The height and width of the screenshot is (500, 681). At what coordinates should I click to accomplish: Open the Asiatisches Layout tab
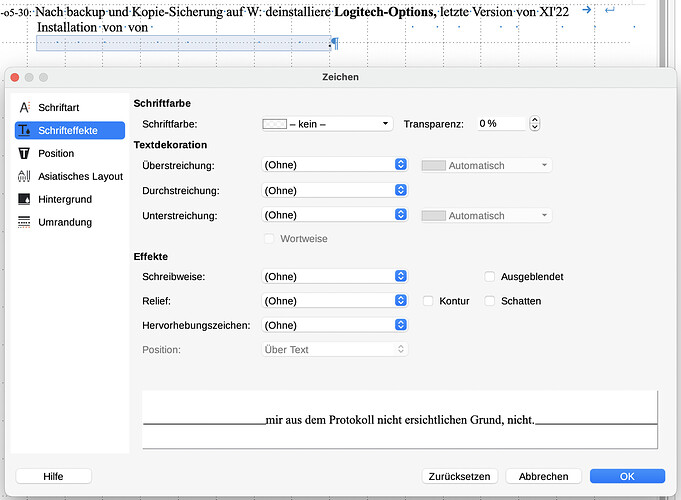pos(80,176)
